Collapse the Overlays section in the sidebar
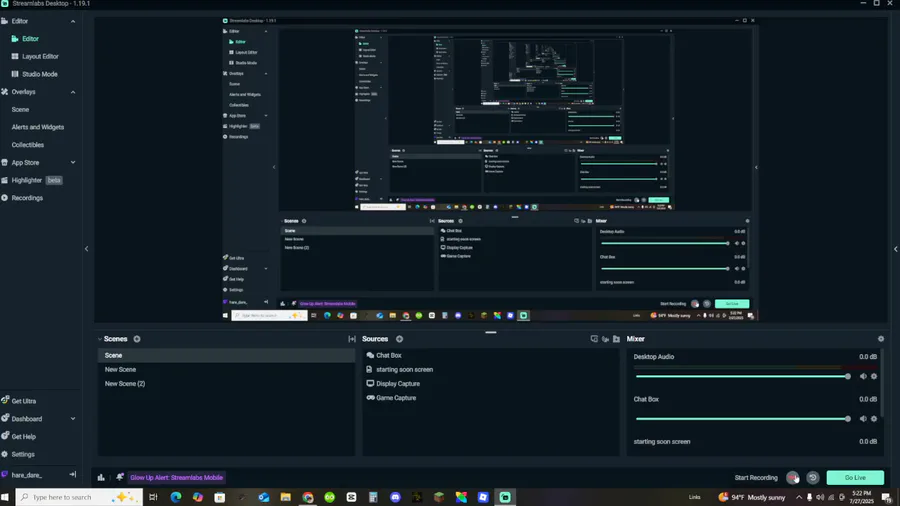900x506 pixels. 73,92
